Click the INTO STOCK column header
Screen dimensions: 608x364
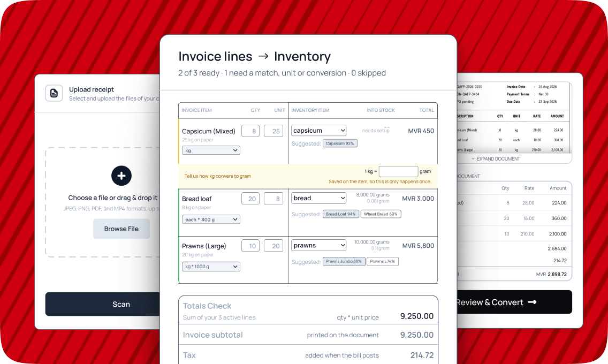[381, 110]
